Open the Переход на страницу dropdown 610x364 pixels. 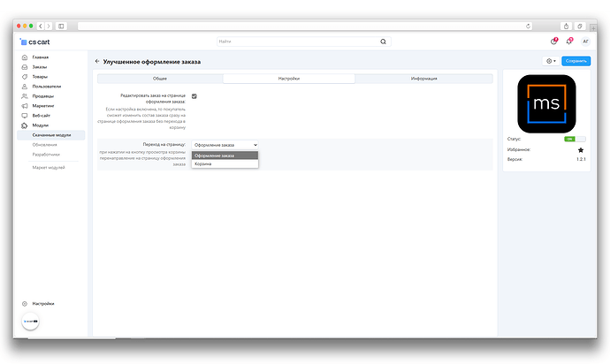[x=225, y=145]
